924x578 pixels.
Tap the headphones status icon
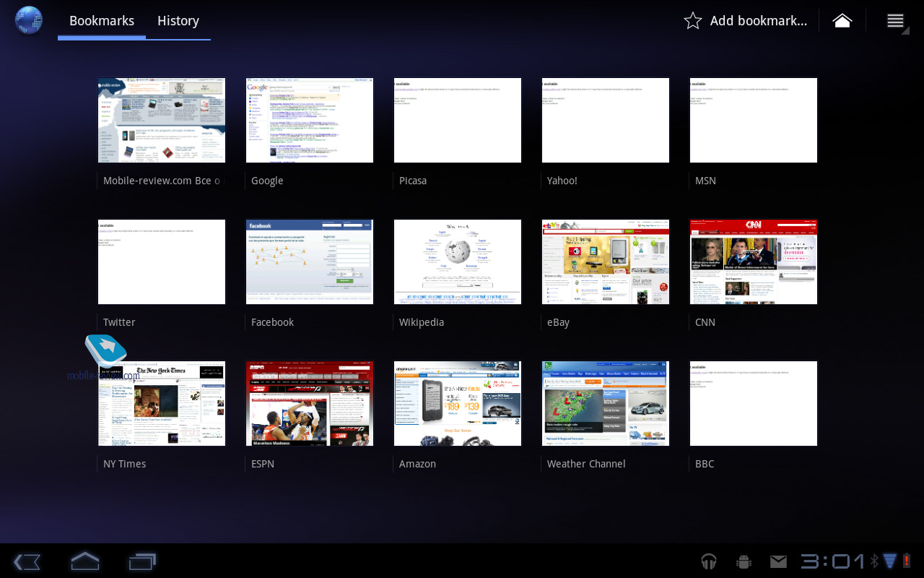tap(709, 561)
